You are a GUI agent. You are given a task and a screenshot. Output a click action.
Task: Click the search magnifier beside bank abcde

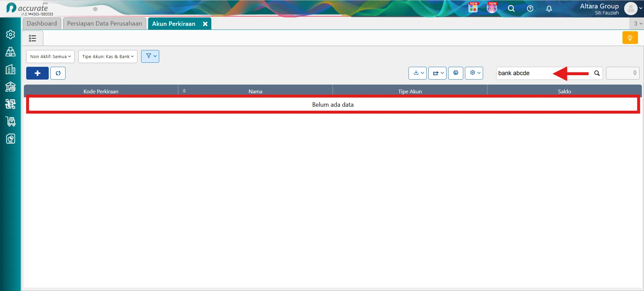[597, 73]
